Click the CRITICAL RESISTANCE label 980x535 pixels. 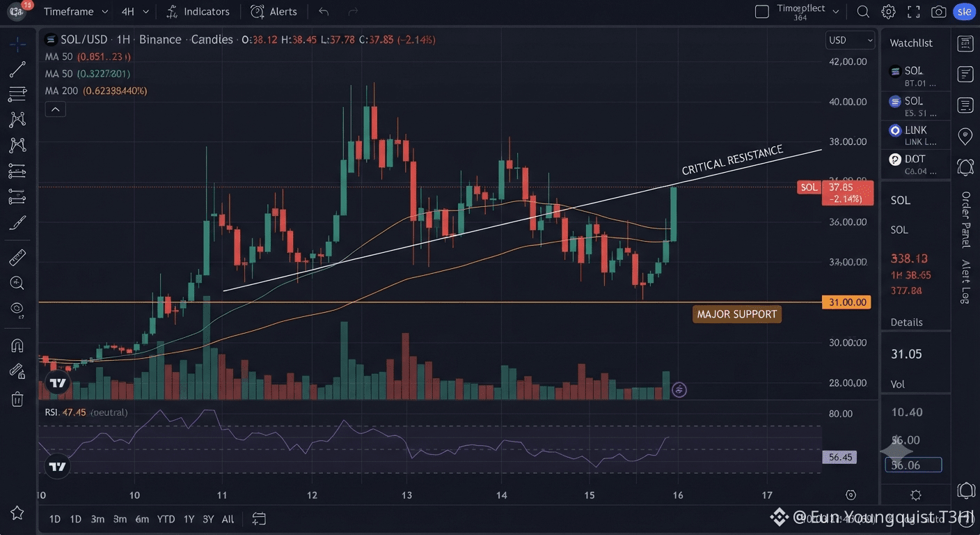point(732,160)
